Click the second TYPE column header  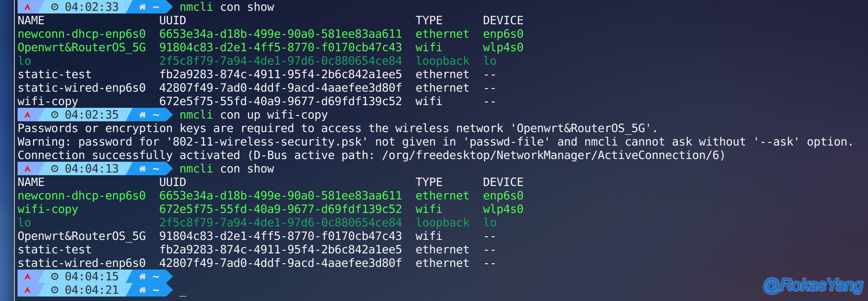click(x=429, y=182)
